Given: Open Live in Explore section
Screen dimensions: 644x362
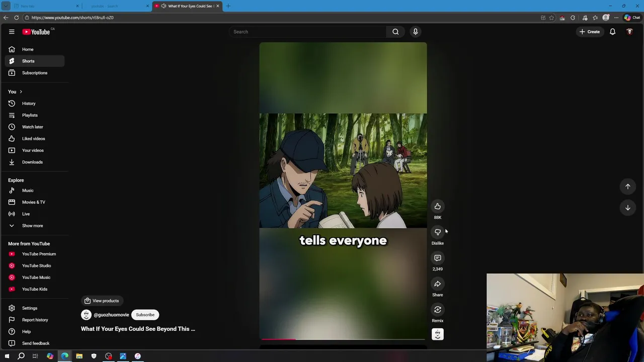Looking at the screenshot, I should [34, 214].
